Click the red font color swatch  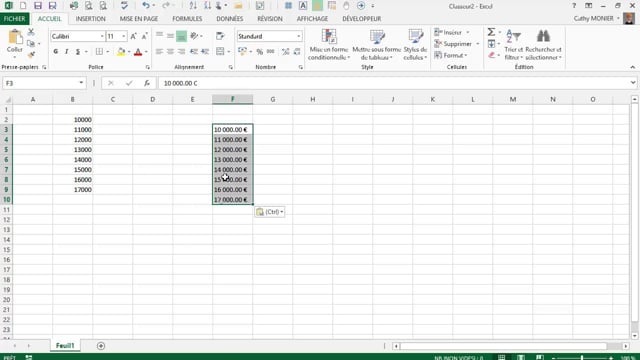point(138,52)
